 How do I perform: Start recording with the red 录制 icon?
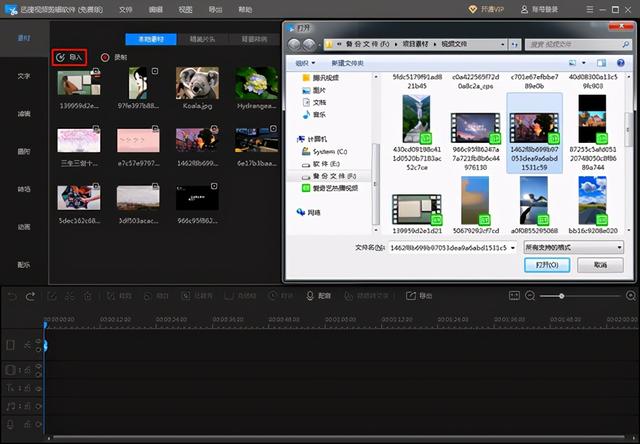point(105,58)
